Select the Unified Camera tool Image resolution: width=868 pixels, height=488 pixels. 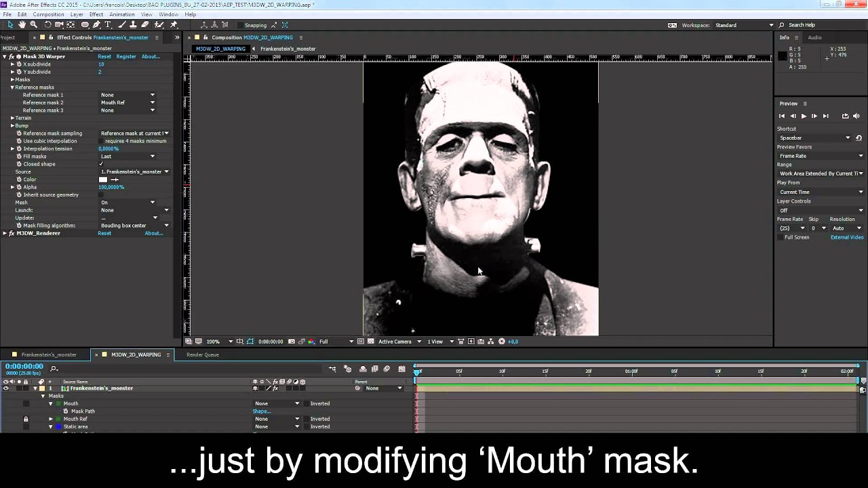point(59,25)
